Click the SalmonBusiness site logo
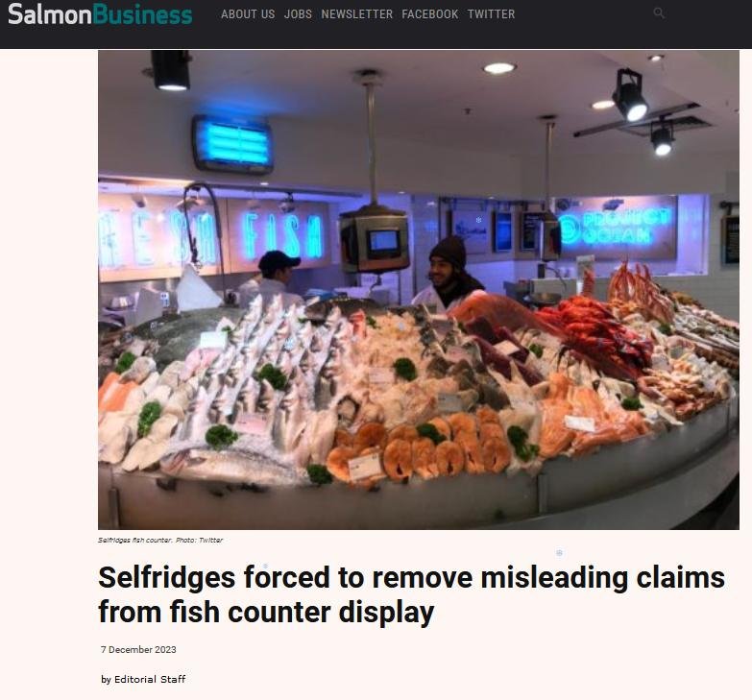 click(x=100, y=13)
